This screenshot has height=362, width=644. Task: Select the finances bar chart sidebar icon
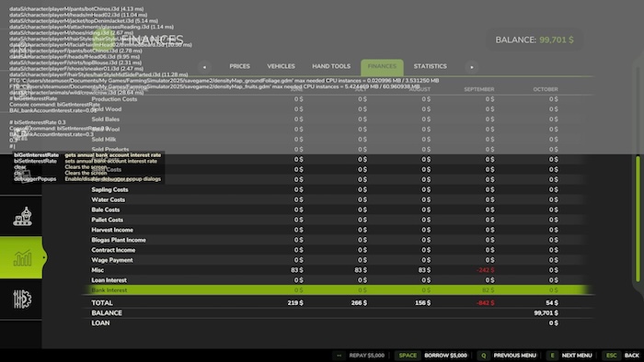pyautogui.click(x=22, y=258)
